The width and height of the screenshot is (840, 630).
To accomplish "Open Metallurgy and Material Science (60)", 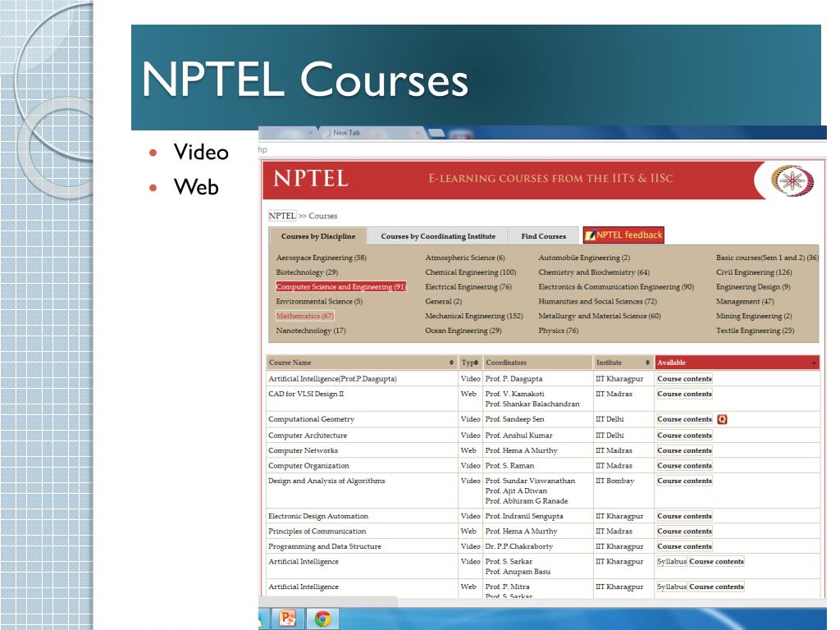I will 600,316.
